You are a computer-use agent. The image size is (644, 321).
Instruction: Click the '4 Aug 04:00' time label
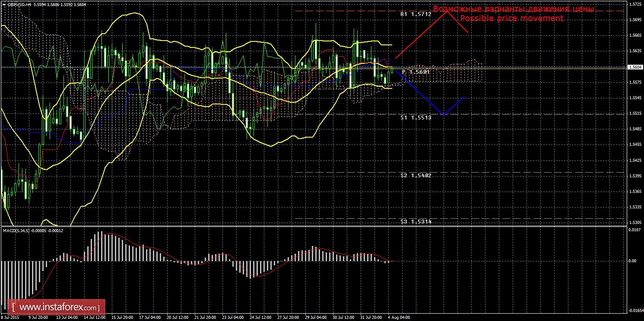[x=398, y=317]
